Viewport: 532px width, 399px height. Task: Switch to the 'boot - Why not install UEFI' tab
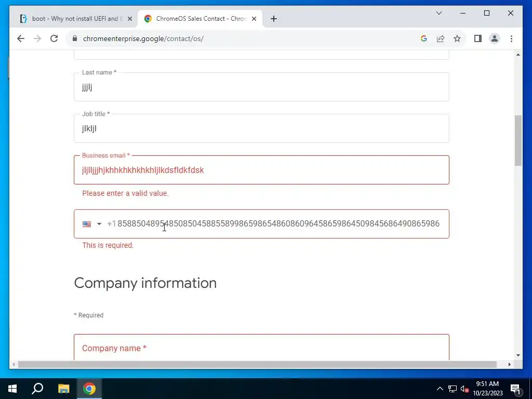point(75,19)
